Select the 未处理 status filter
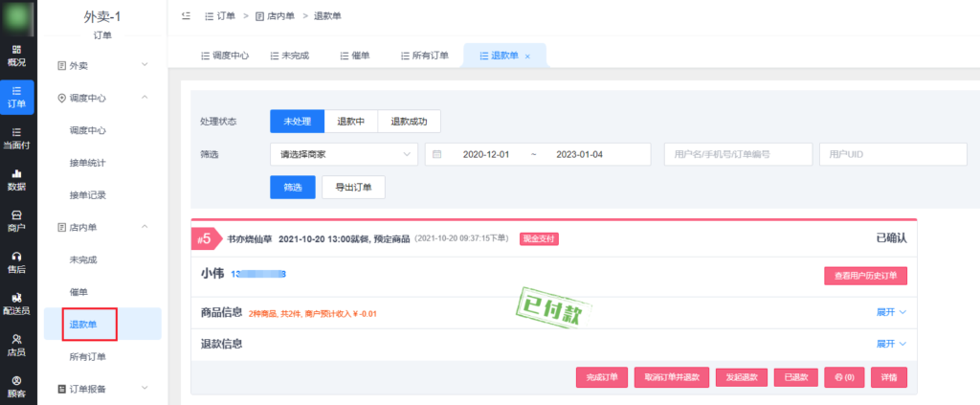The image size is (980, 405). [x=297, y=122]
